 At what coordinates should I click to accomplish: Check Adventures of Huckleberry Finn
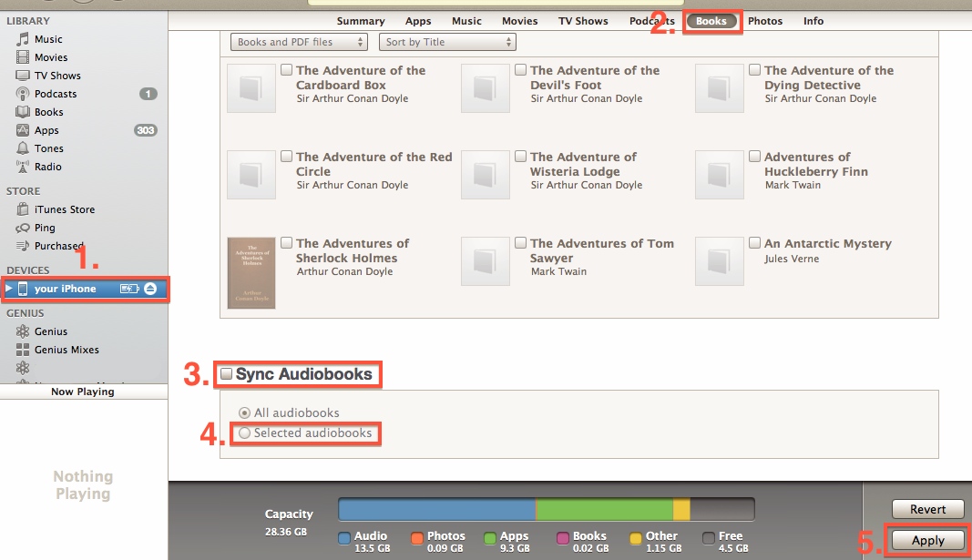point(754,156)
